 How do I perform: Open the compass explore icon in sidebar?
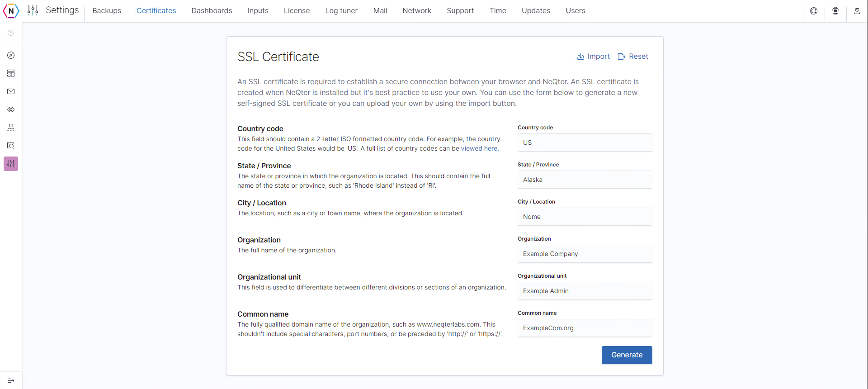(11, 55)
